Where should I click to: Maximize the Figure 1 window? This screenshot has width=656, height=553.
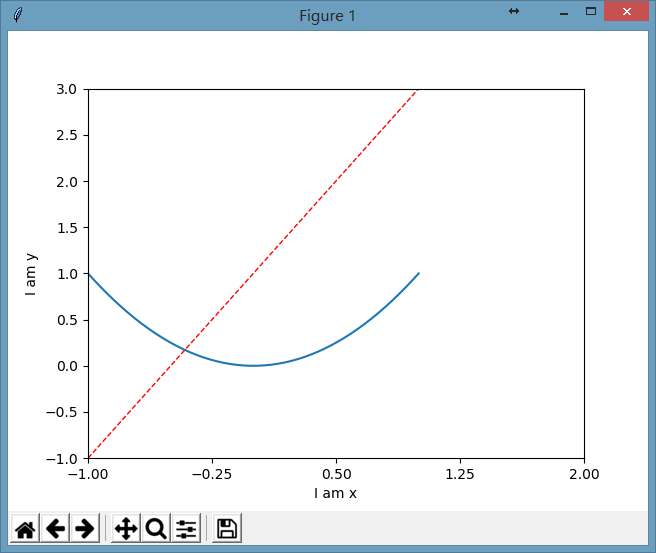(x=591, y=11)
